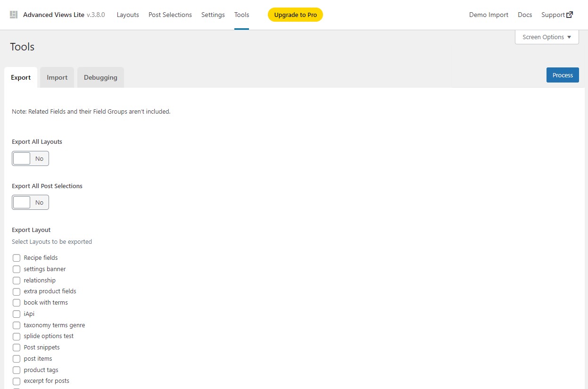Select the settings banner checkbox
This screenshot has height=389, width=588.
[17, 269]
